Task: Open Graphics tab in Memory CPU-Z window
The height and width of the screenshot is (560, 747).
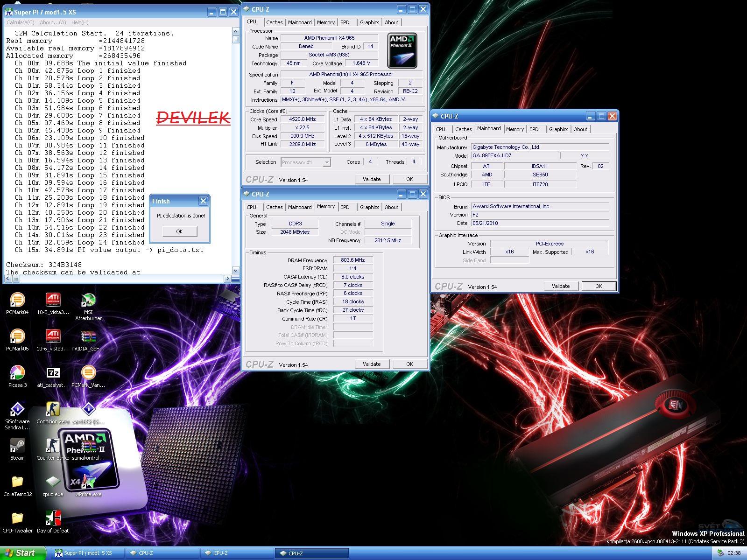Action: [369, 207]
